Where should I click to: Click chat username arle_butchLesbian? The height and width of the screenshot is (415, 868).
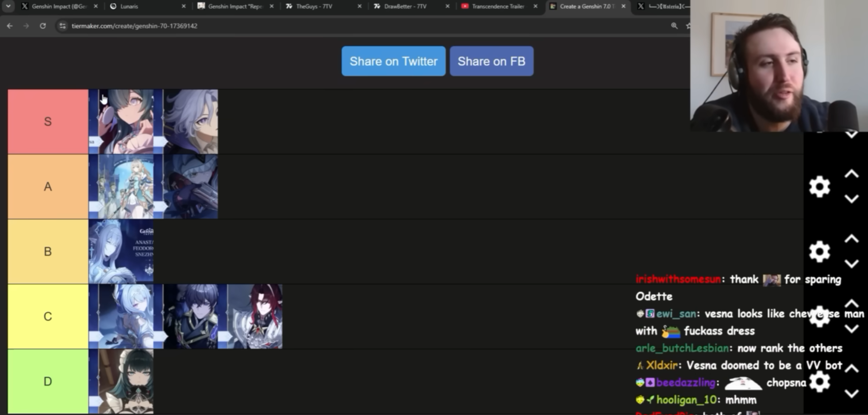[682, 348]
